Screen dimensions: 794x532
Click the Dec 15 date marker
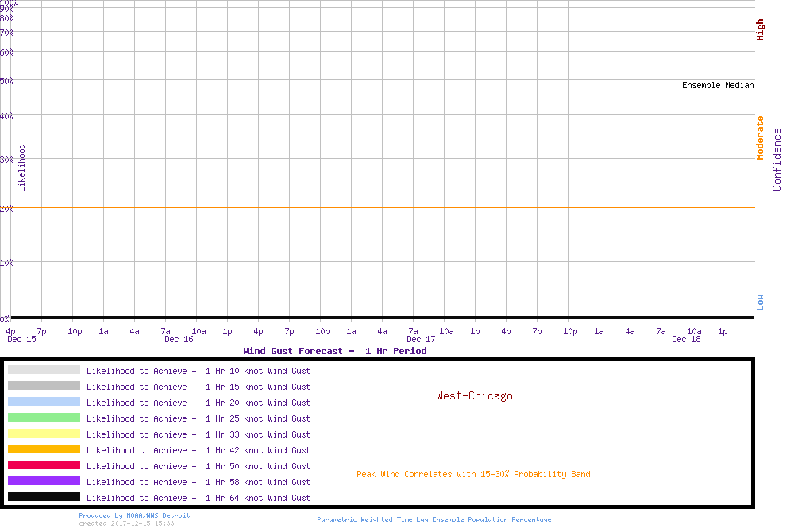(21, 340)
